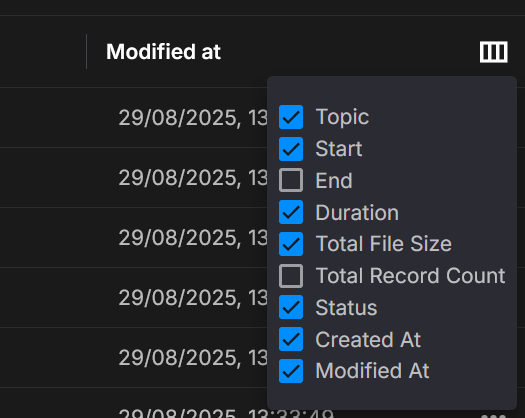Show the Total Record Count column
This screenshot has height=418, width=525.
(x=291, y=276)
